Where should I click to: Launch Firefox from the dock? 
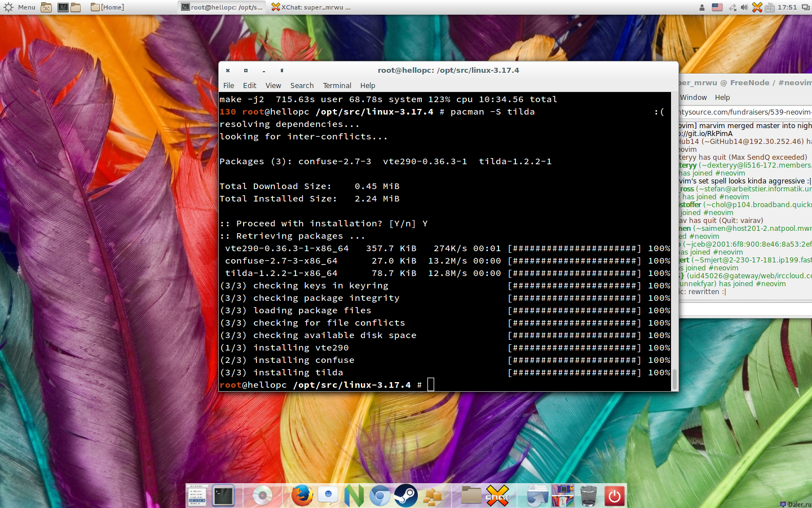[302, 496]
